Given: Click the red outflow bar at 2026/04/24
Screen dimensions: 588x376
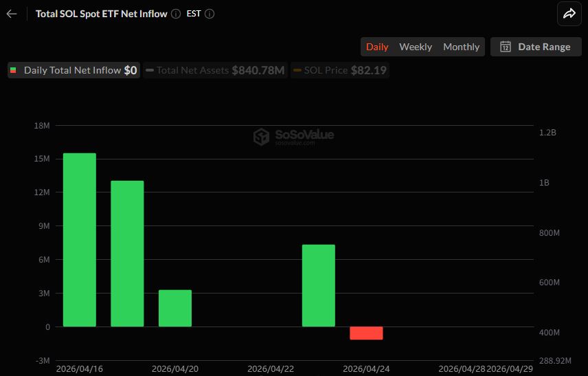Looking at the screenshot, I should point(366,333).
